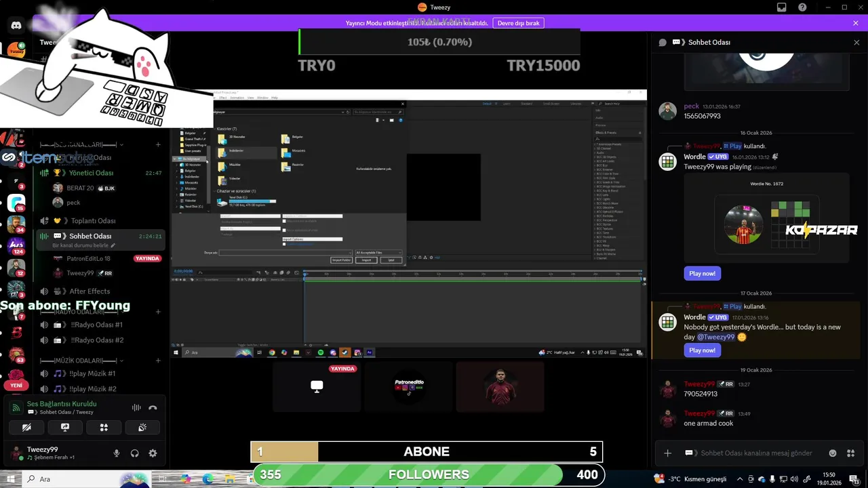Open Windows notification center icon
The width and height of the screenshot is (868, 488).
tap(855, 479)
